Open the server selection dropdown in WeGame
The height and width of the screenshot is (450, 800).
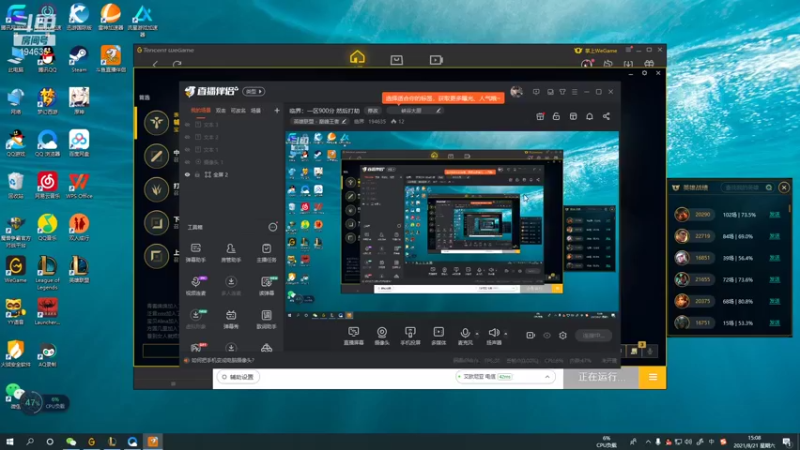[x=505, y=377]
